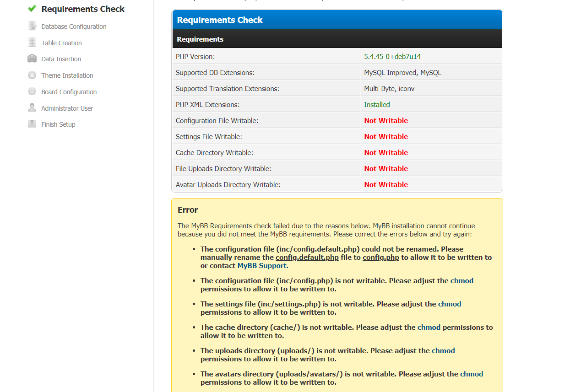
Task: Click the Administrator User person icon
Action: tap(32, 108)
